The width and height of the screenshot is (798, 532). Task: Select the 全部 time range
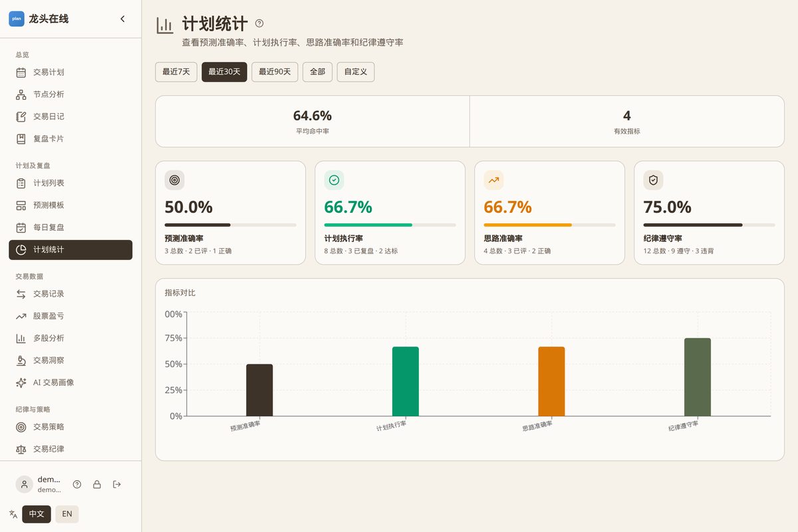(x=318, y=72)
